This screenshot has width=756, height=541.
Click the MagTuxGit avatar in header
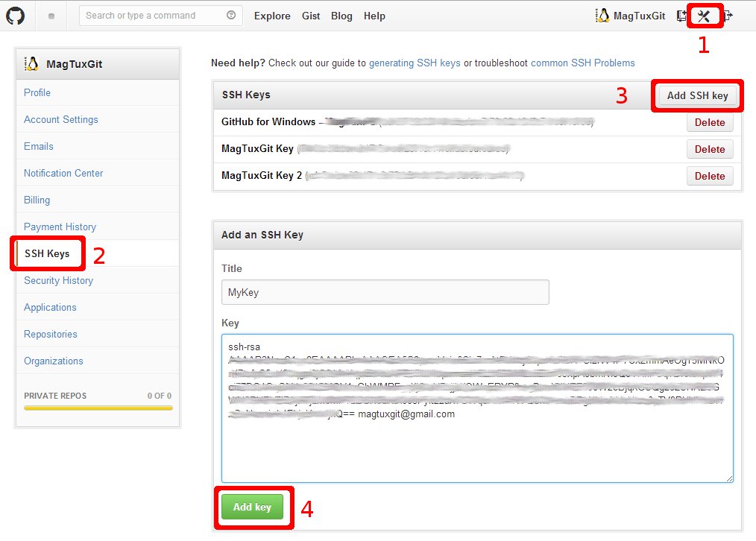[602, 16]
